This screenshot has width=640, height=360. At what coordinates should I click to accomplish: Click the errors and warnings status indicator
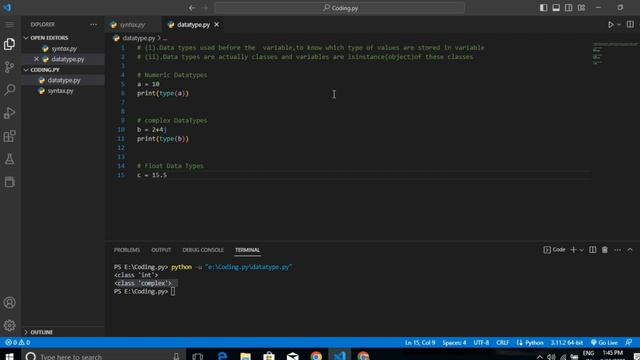tap(18, 342)
